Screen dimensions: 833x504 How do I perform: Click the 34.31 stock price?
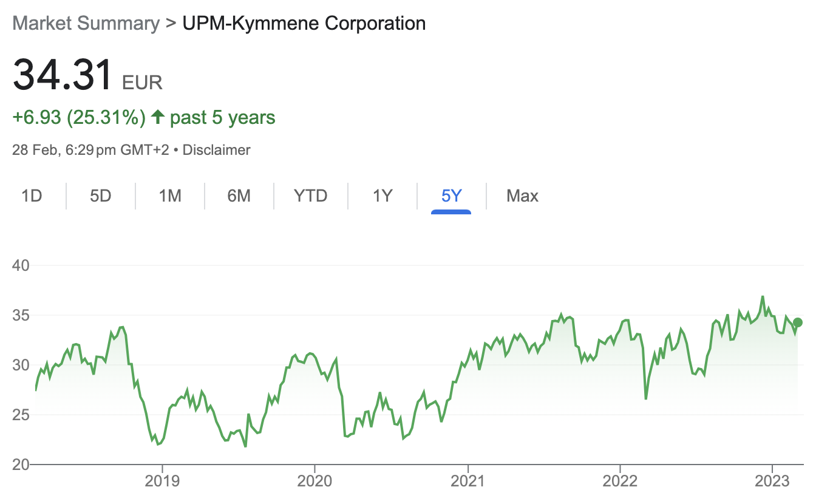pos(63,75)
